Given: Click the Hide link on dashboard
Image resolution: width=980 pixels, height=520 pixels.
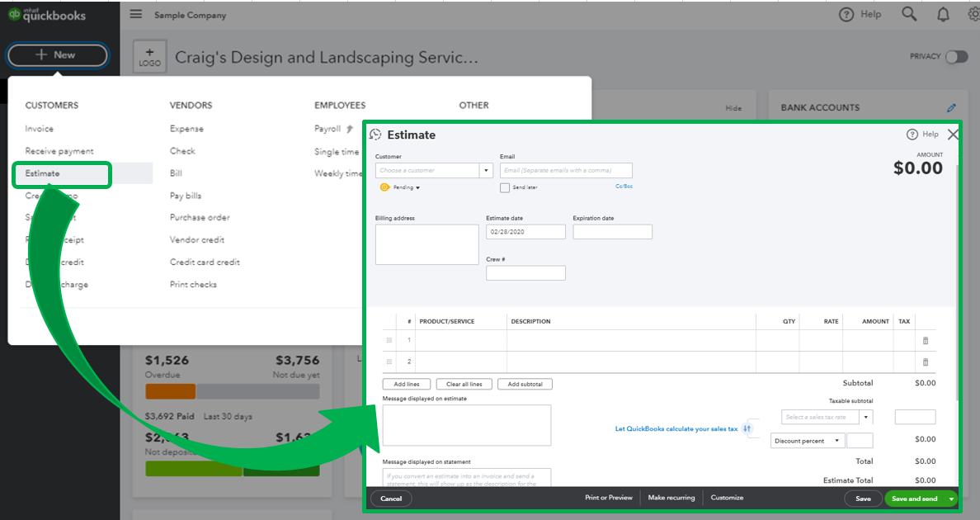Looking at the screenshot, I should click(733, 108).
